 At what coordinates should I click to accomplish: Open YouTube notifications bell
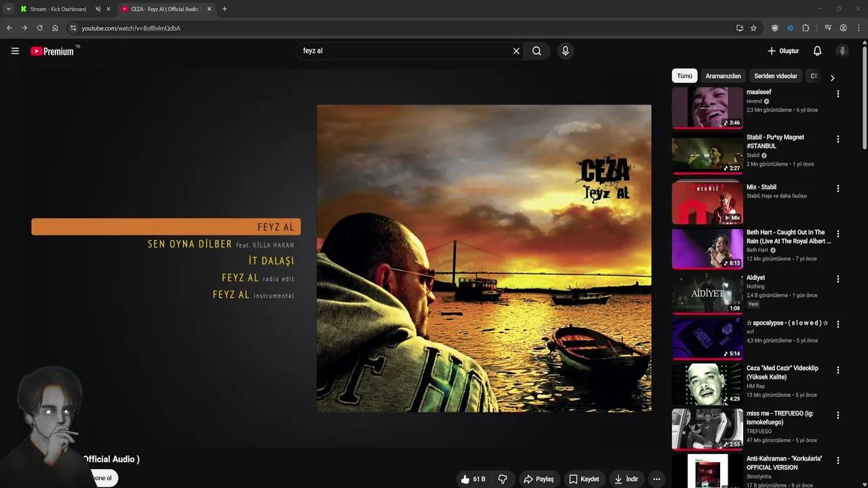817,51
